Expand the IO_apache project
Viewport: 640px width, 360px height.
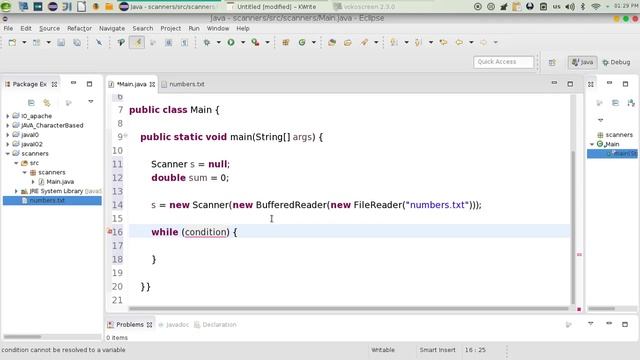click(8, 116)
